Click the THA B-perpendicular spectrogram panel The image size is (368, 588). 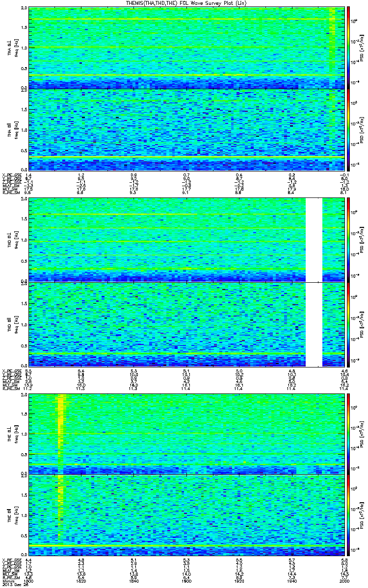(186, 48)
